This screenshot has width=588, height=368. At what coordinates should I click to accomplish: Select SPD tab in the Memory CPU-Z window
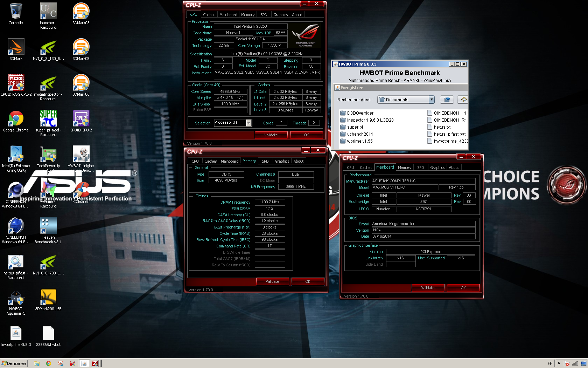265,161
